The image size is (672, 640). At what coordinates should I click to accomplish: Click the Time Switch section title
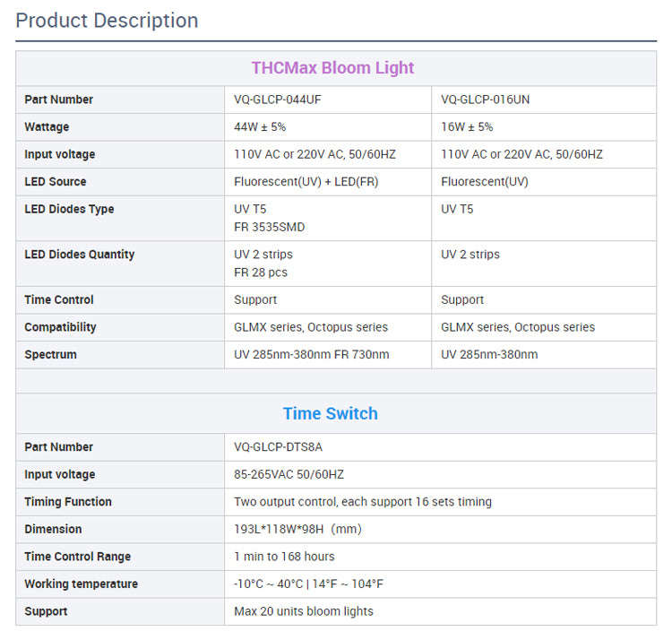click(331, 413)
